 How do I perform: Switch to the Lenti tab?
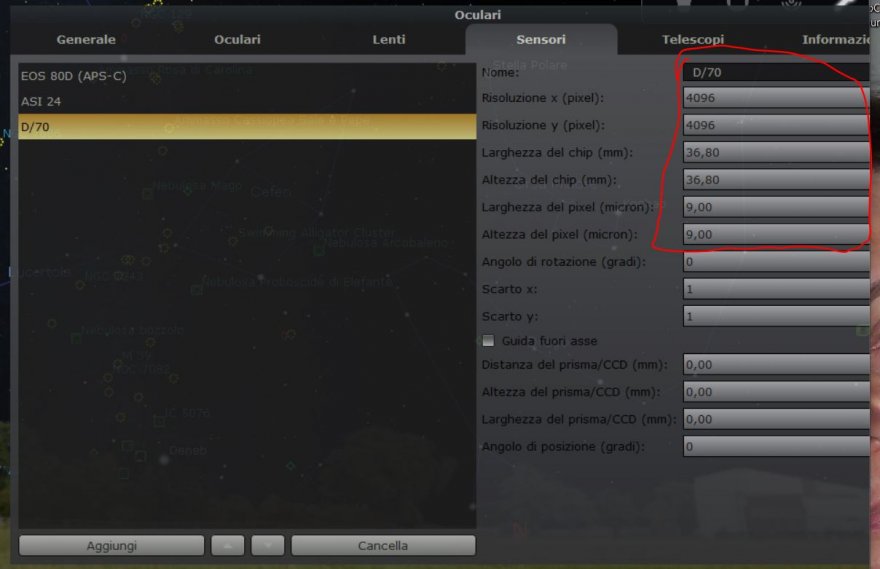pyautogui.click(x=388, y=39)
